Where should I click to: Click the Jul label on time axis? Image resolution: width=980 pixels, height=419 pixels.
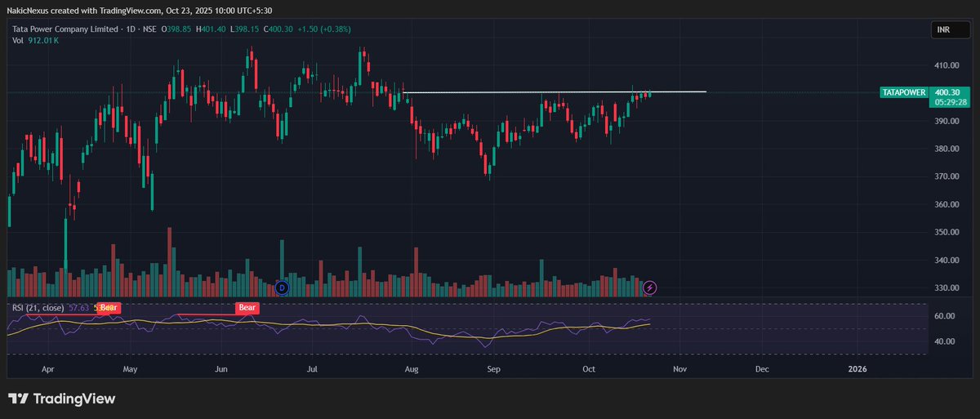(x=311, y=369)
